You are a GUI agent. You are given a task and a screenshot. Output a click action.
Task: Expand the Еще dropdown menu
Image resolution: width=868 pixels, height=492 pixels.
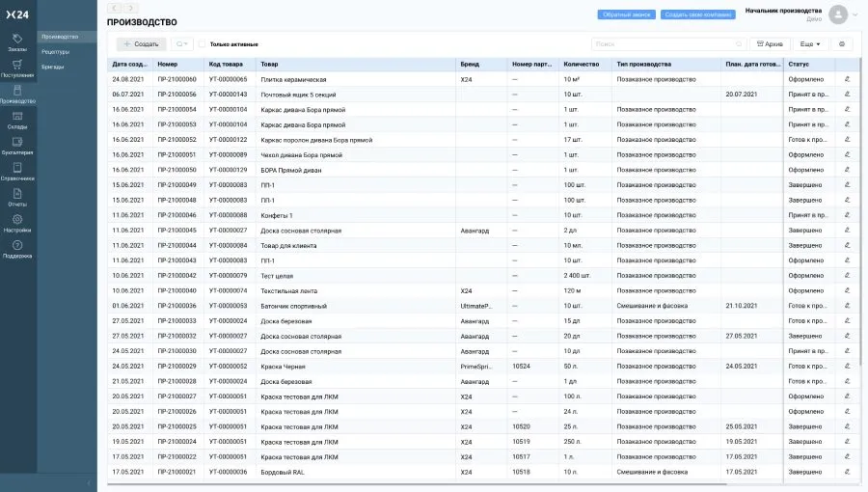pos(809,44)
